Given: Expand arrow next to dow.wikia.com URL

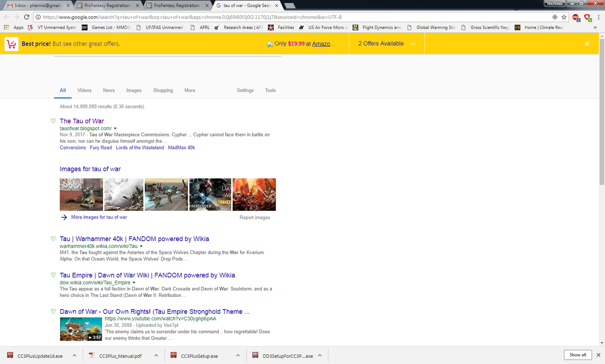Looking at the screenshot, I should coord(134,283).
